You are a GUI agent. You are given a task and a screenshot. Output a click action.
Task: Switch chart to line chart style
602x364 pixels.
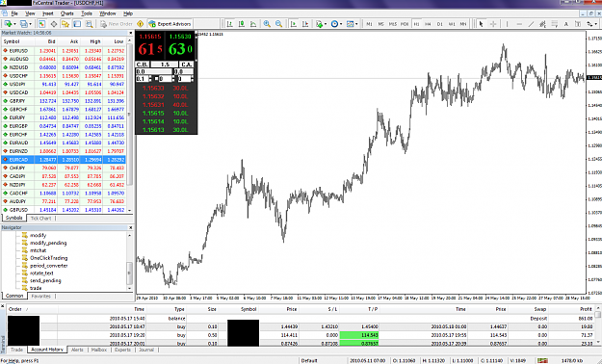253,24
